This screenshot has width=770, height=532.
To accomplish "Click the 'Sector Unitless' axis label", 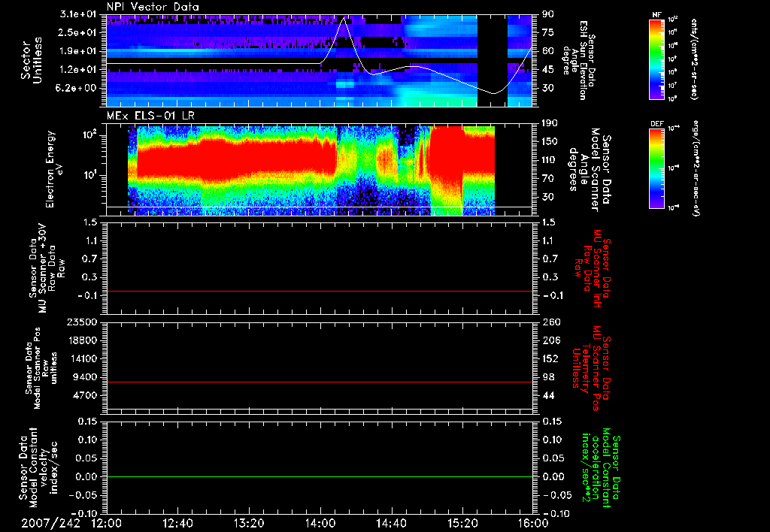I will 32,60.
